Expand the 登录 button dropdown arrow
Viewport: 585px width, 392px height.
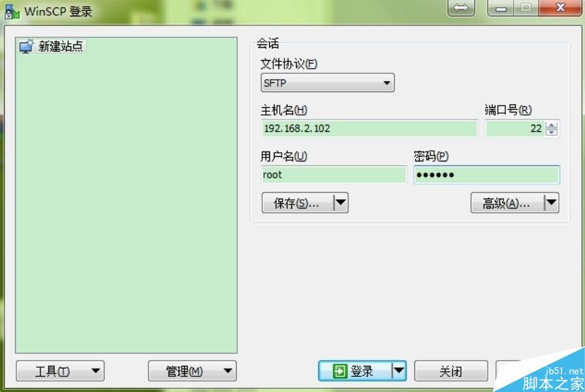click(x=399, y=370)
